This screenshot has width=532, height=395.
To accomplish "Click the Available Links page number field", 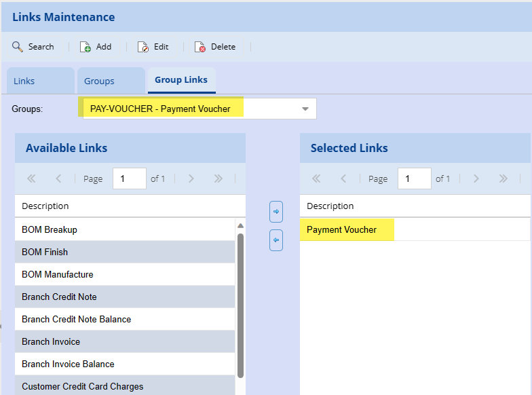I will 129,178.
